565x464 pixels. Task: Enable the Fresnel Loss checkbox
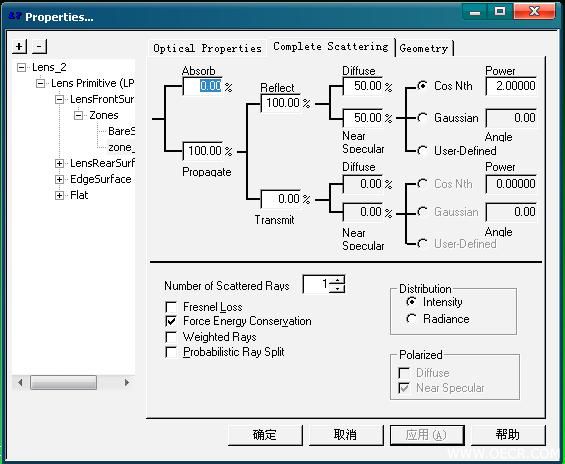[x=171, y=307]
